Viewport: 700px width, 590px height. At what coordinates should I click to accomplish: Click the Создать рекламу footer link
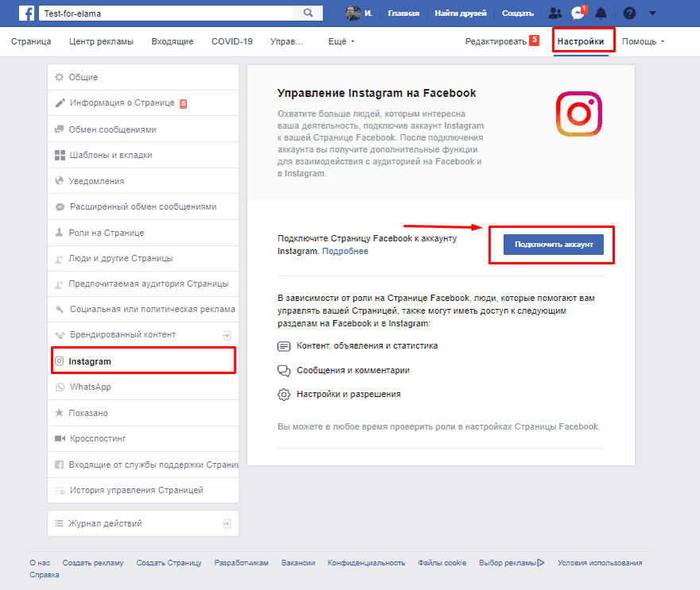(x=93, y=563)
